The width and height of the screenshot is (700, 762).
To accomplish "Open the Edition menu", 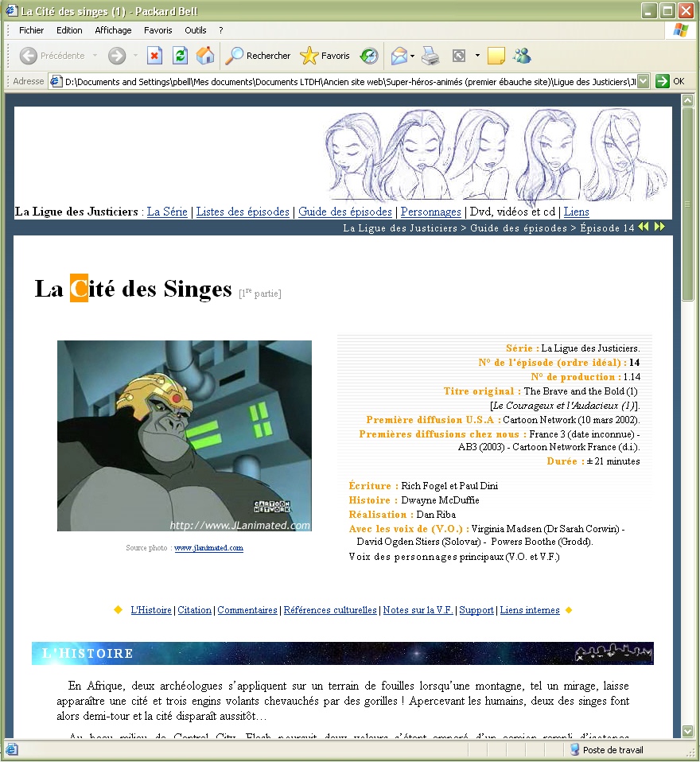I will tap(69, 30).
